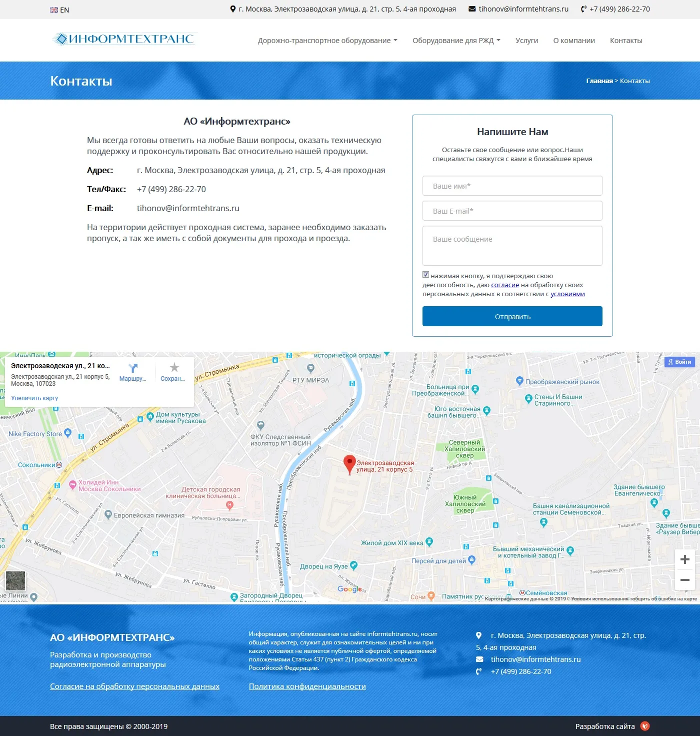Expand the RZD equipment dropdown menu
The height and width of the screenshot is (736, 700).
[456, 41]
